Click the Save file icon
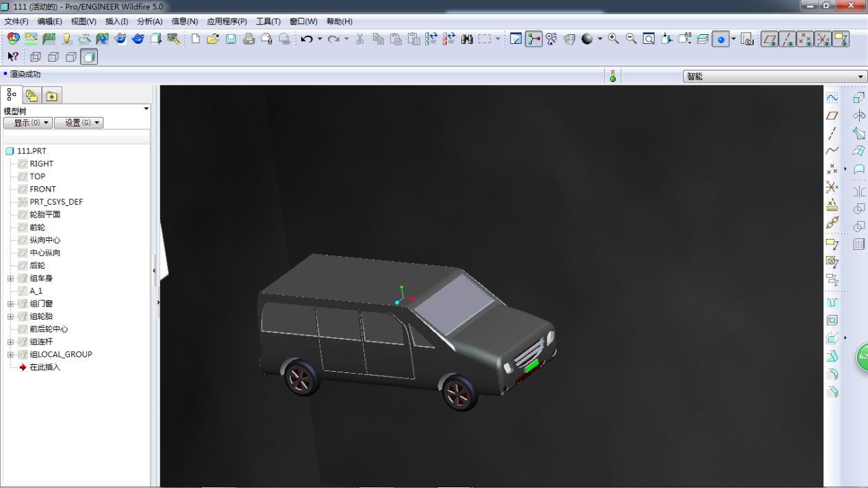The width and height of the screenshot is (868, 488). pyautogui.click(x=231, y=39)
